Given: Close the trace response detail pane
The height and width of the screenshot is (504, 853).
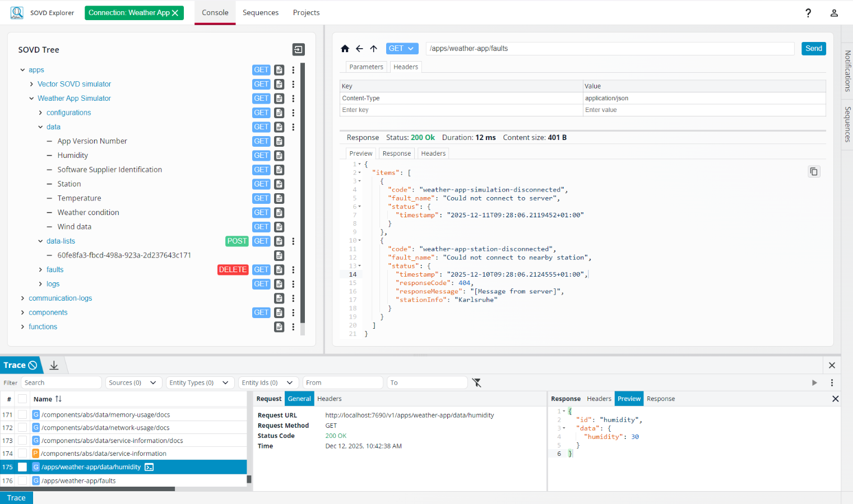Looking at the screenshot, I should point(835,399).
